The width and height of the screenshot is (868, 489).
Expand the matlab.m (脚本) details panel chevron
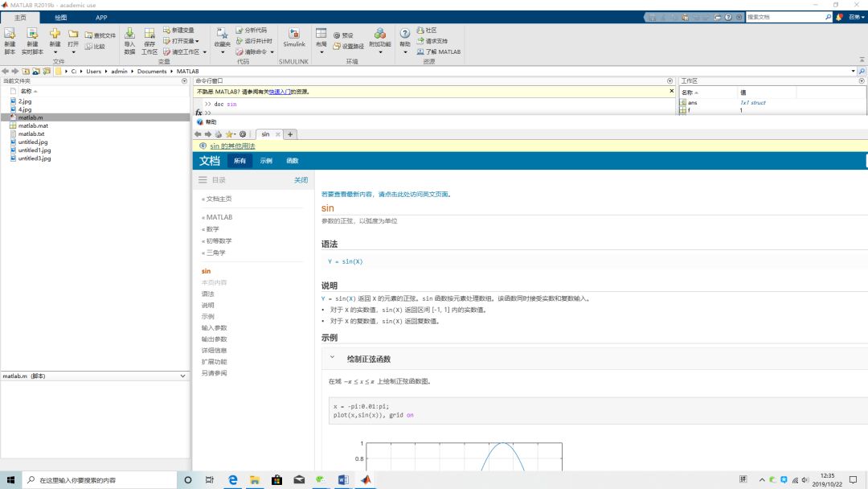click(182, 376)
